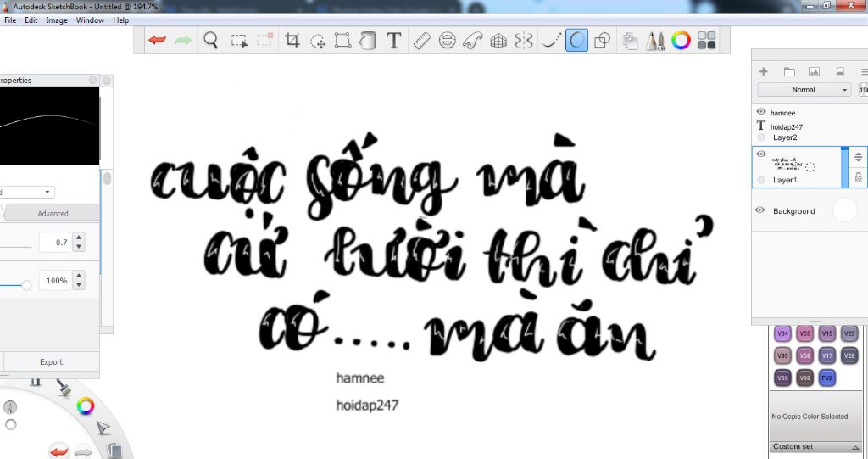Toggle the highlighted Predictive Stroke tool

(x=576, y=41)
